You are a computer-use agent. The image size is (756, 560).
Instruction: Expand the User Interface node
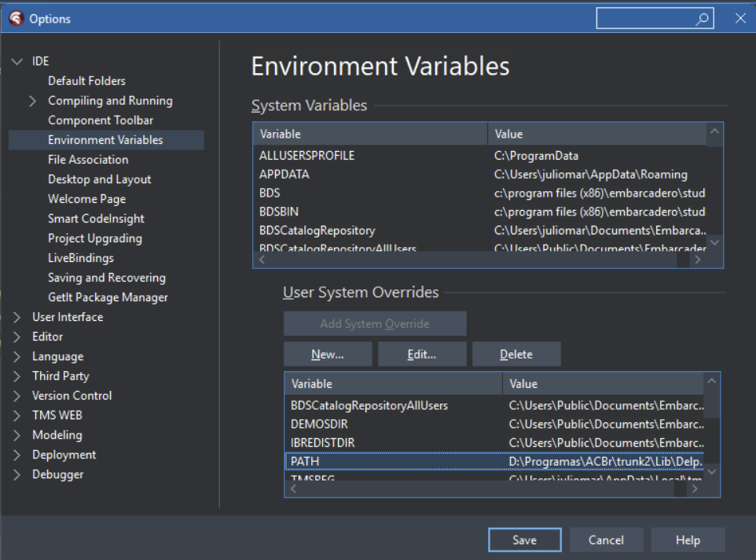17,318
